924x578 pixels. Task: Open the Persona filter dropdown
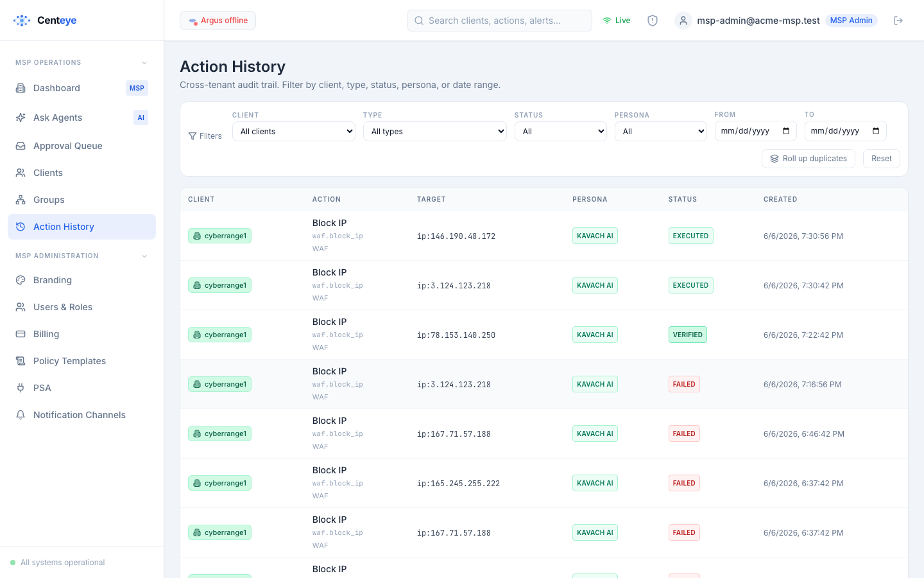tap(661, 132)
